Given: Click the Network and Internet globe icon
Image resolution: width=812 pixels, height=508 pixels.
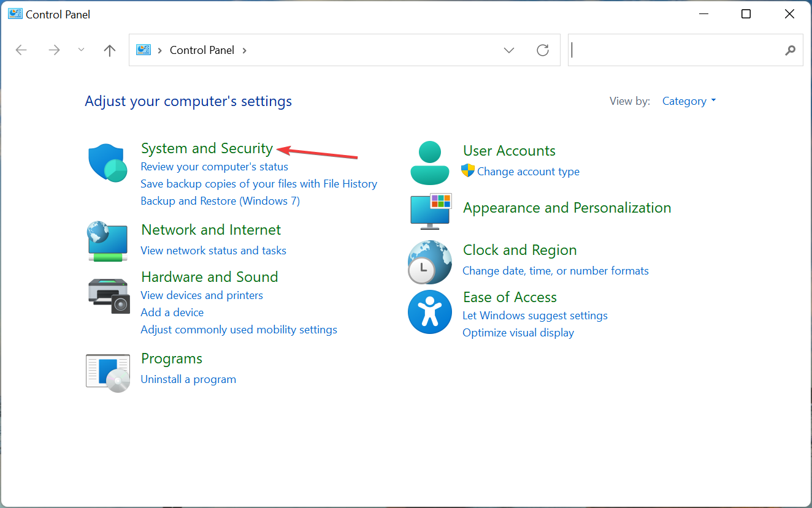Looking at the screenshot, I should [108, 241].
